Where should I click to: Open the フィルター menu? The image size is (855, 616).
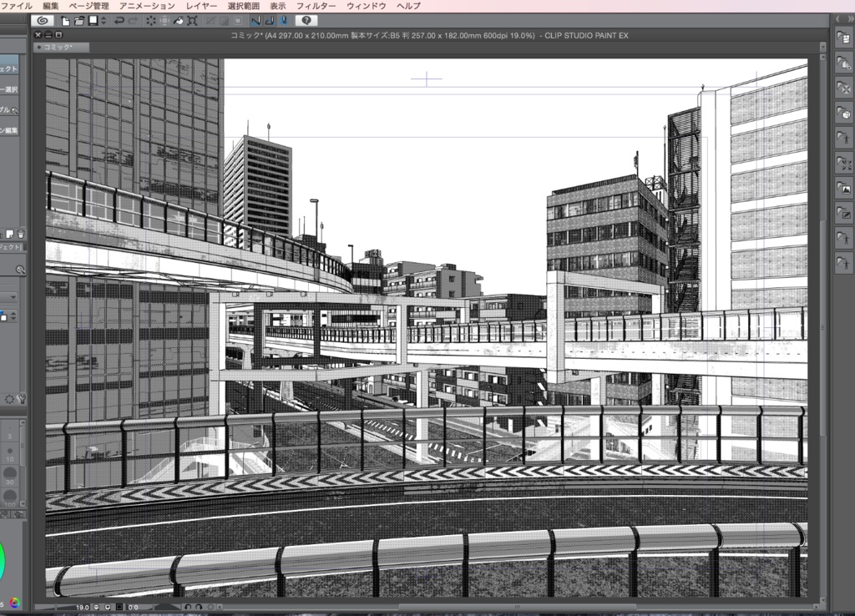point(316,6)
